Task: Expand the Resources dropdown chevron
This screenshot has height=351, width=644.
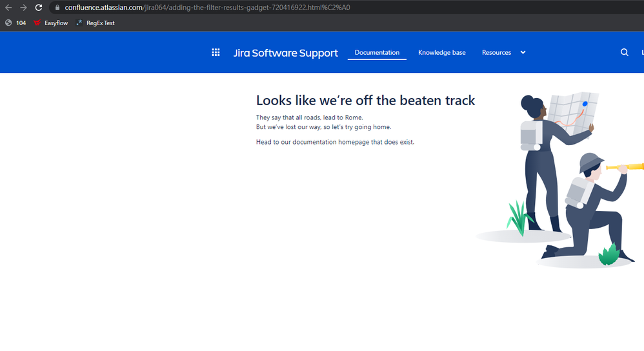Action: pyautogui.click(x=523, y=52)
